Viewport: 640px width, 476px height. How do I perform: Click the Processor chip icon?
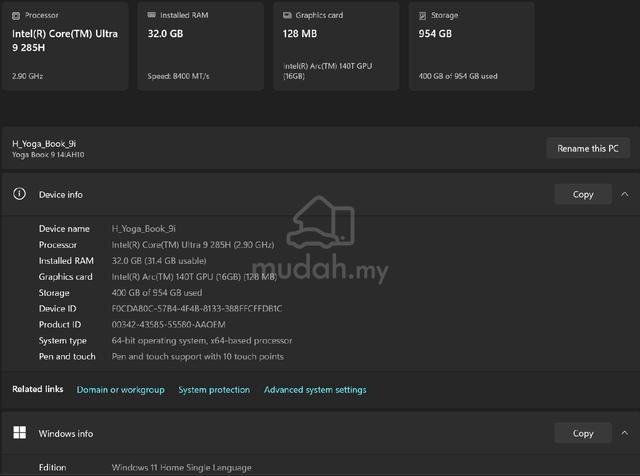click(x=16, y=16)
